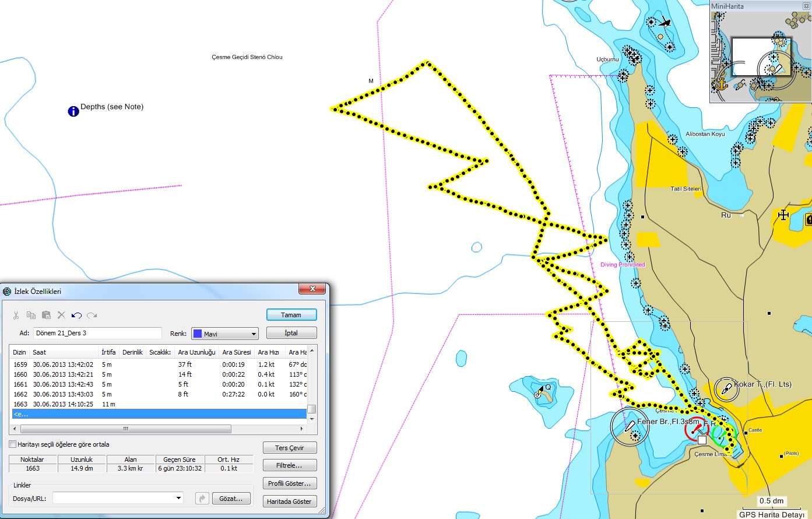812x519 pixels.
Task: Click the Fener Br. lighthouse marker
Action: pos(630,427)
